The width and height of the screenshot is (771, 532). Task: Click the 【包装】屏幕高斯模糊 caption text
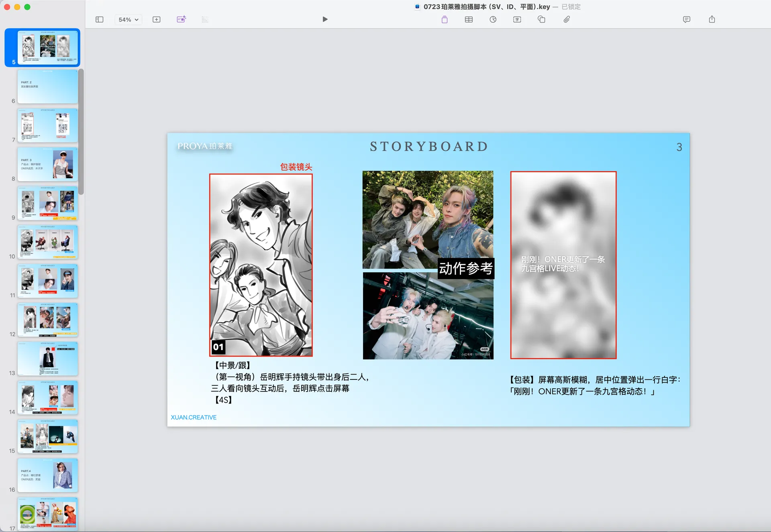coord(595,385)
